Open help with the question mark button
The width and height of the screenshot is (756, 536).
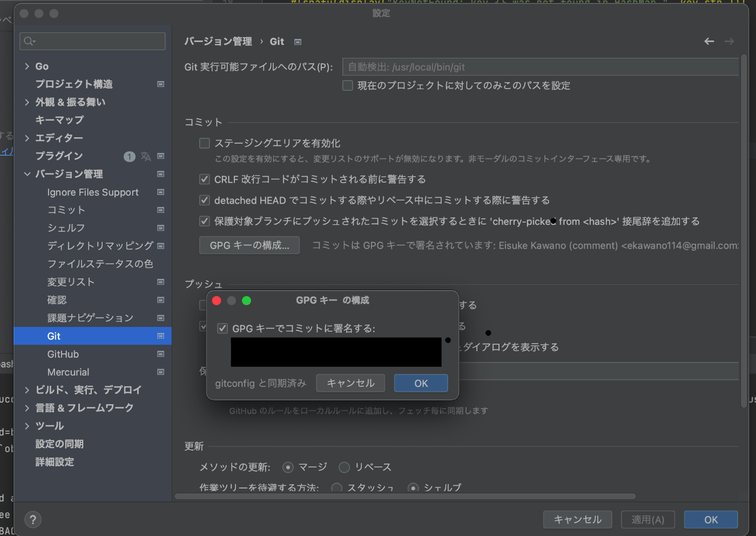(x=33, y=520)
